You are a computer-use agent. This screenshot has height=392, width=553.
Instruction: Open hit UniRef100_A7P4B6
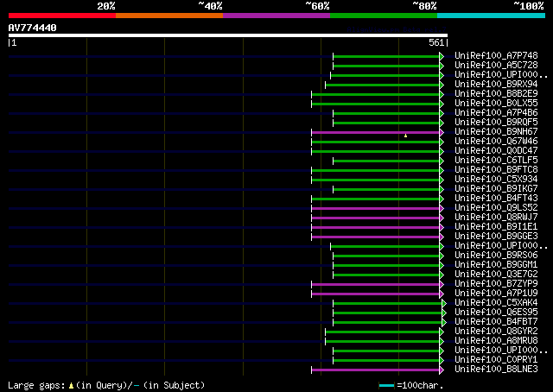496,113
